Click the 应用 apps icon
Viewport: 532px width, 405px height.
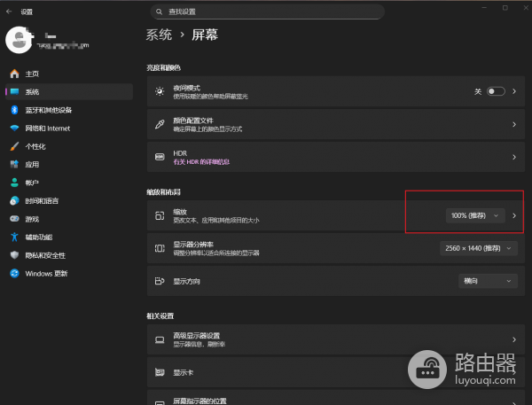[x=14, y=165]
